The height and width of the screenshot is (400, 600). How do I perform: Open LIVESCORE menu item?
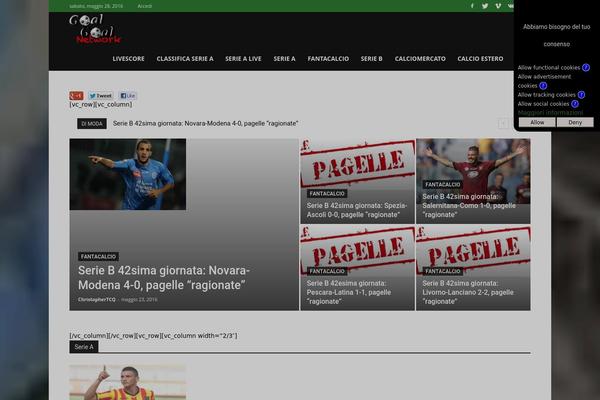coord(129,59)
